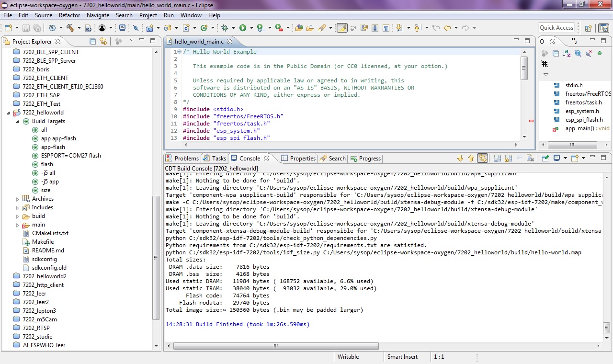Toggle Hide Non-Public Members green dot in Outline
The width and height of the screenshot is (613, 364).
point(599,54)
